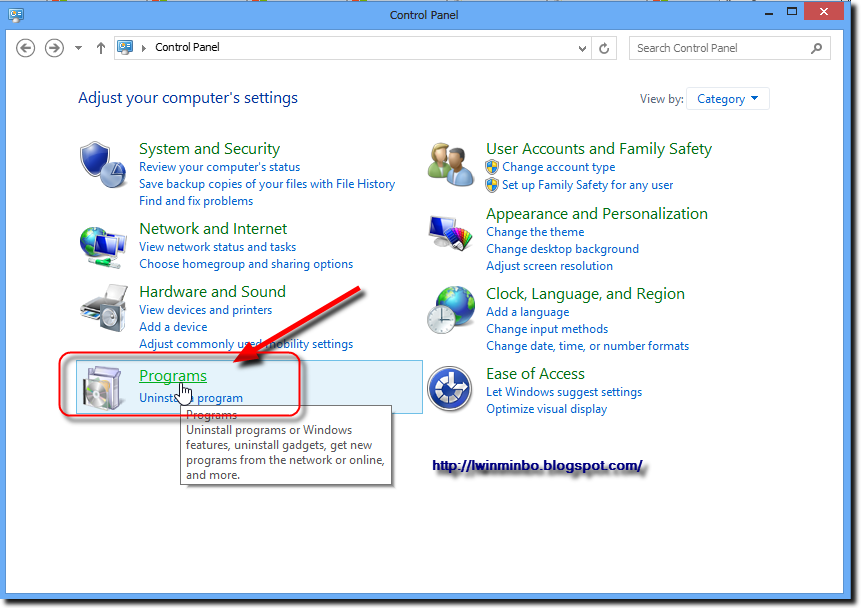Click Let Windows suggest settings

tap(564, 392)
